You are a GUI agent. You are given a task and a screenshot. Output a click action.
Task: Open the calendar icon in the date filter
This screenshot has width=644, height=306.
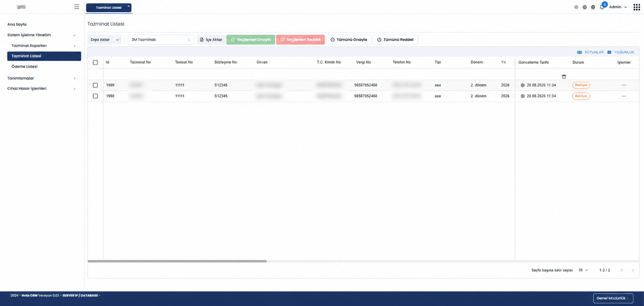tap(564, 77)
